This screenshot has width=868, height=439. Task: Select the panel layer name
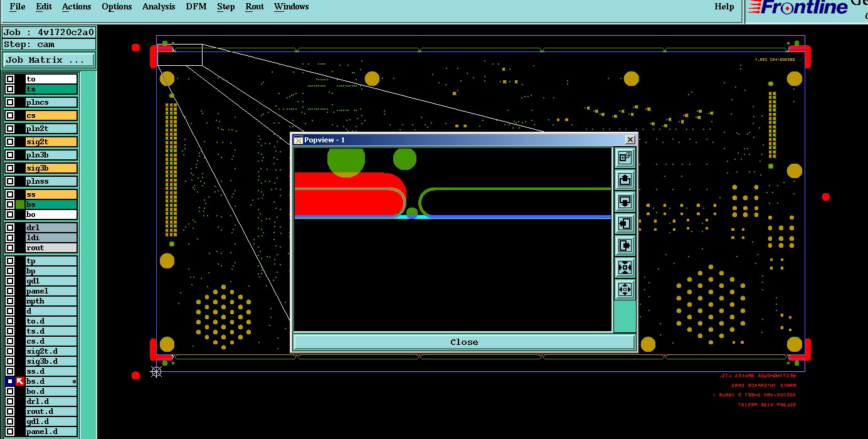tap(51, 291)
